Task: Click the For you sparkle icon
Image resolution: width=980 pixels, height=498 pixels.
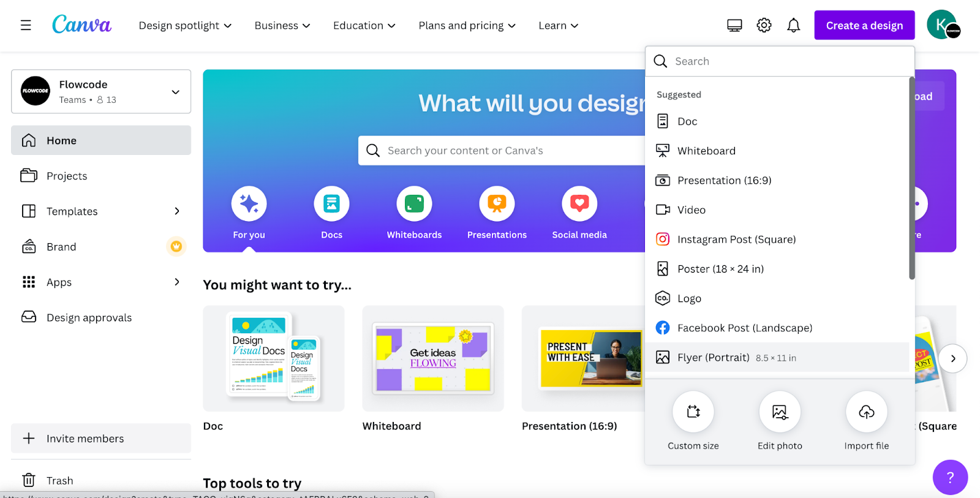Action: pyautogui.click(x=249, y=203)
